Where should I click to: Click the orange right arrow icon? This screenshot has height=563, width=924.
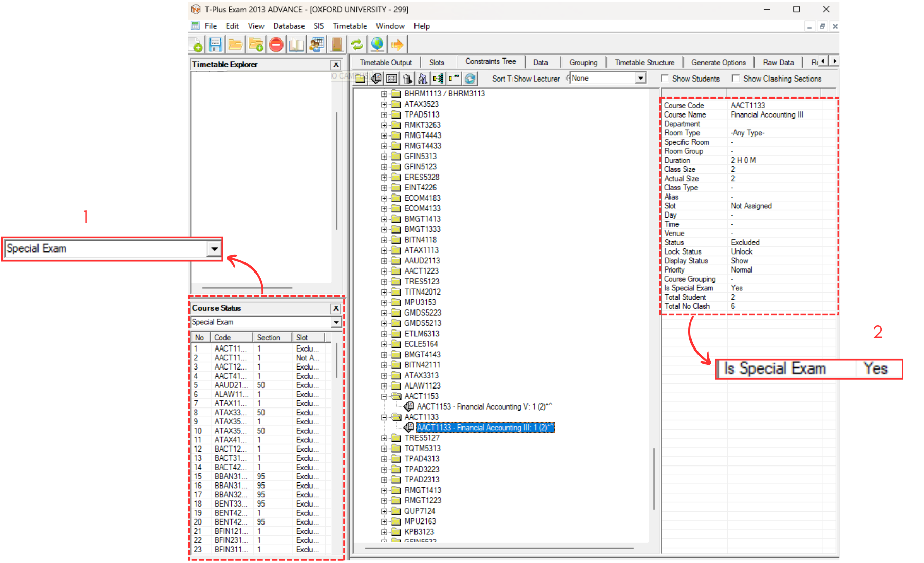coord(397,45)
